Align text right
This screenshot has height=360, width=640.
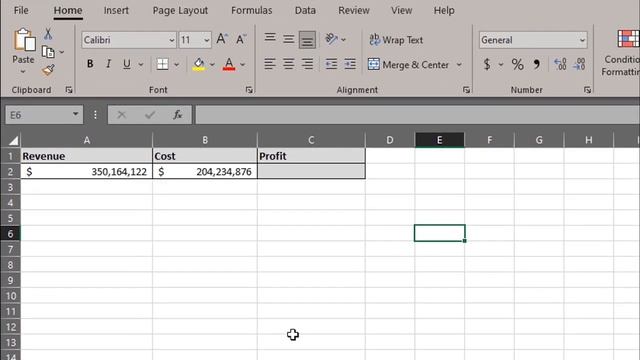(x=307, y=64)
